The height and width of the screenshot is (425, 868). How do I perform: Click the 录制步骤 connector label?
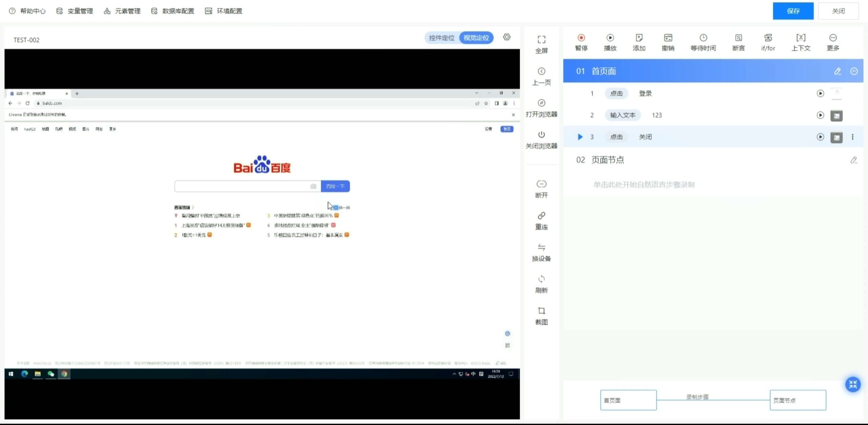click(697, 397)
